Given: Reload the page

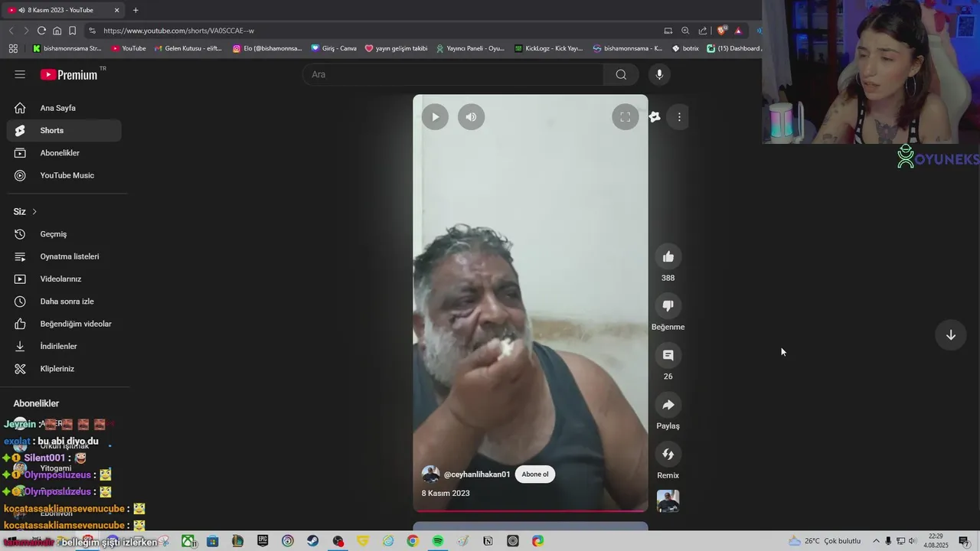Looking at the screenshot, I should point(41,31).
